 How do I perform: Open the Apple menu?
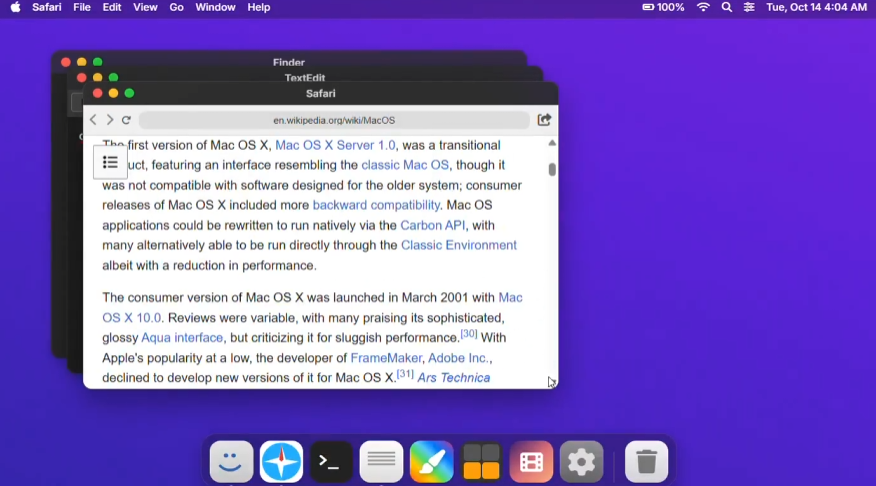click(15, 7)
